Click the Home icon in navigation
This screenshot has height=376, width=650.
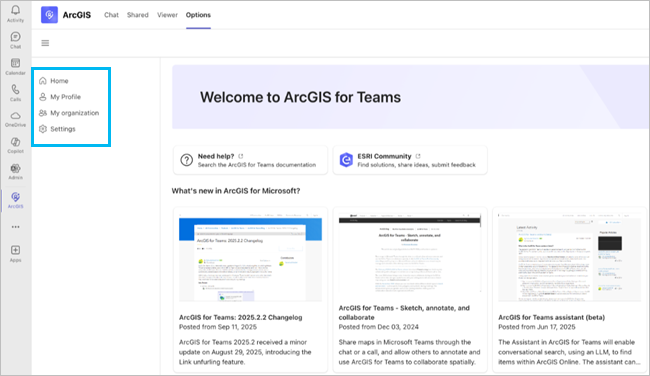pos(43,81)
